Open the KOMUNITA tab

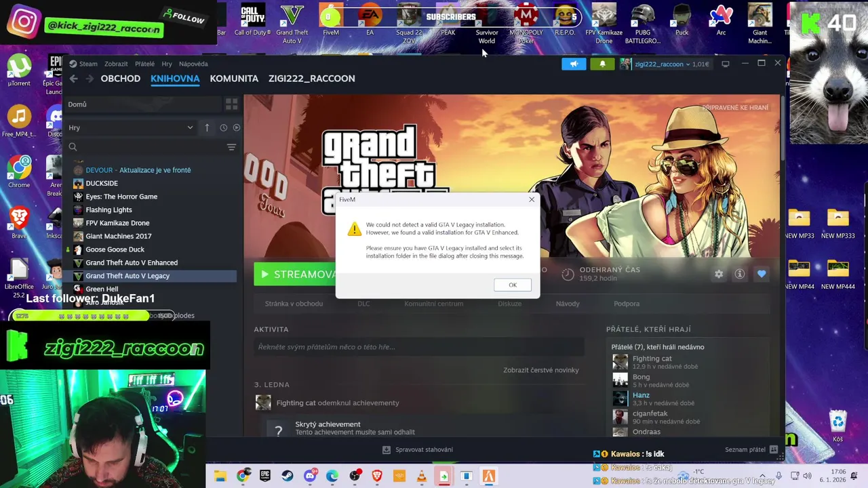point(234,79)
